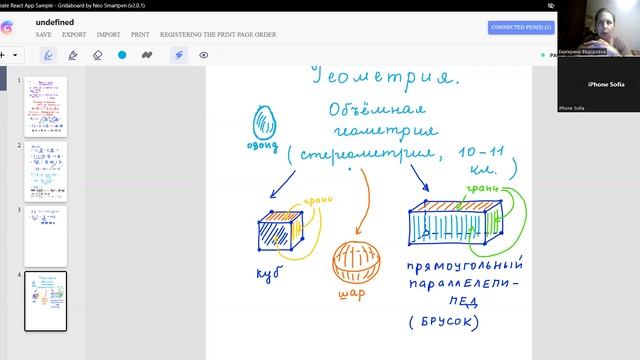The width and height of the screenshot is (640, 360).
Task: Rename the undefined document title
Action: coord(55,22)
